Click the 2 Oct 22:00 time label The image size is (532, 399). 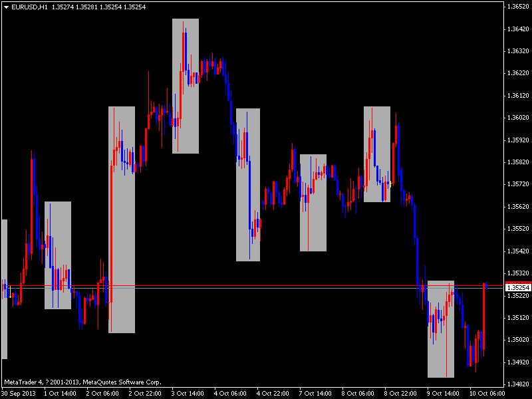point(145,394)
